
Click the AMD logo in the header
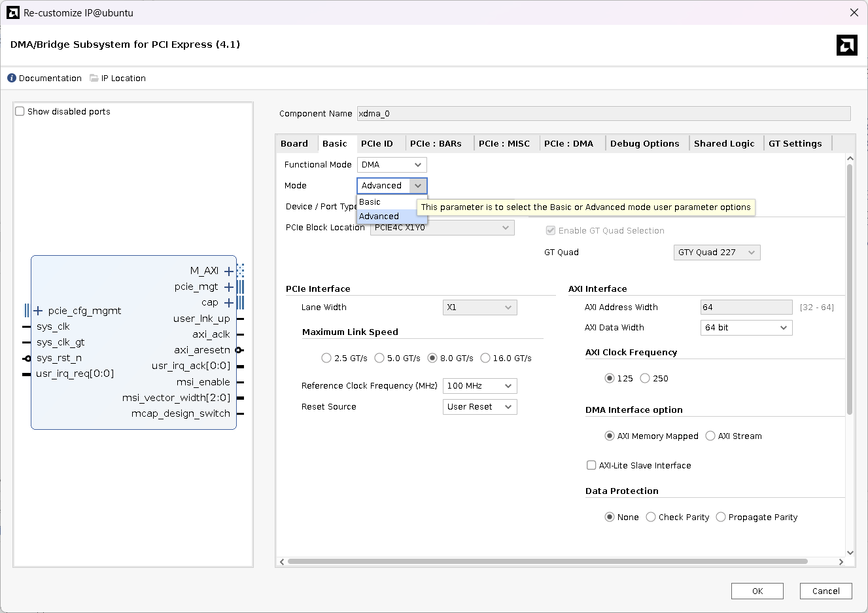[847, 45]
